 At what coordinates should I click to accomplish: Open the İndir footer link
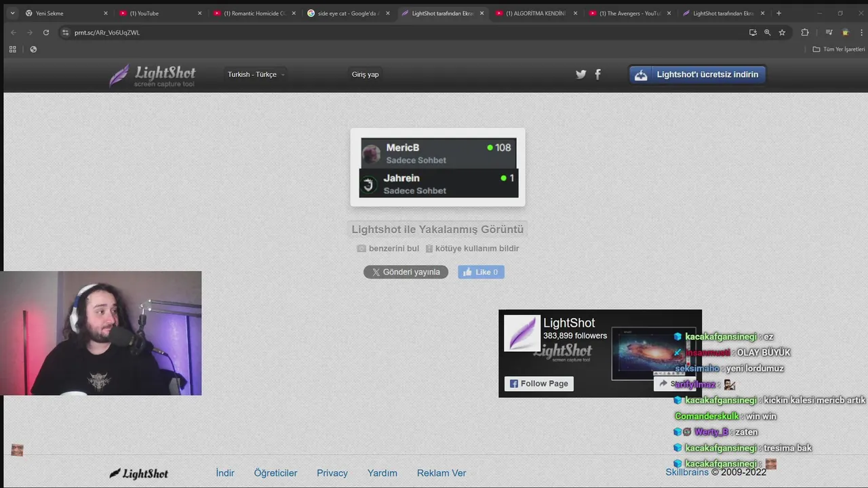225,473
